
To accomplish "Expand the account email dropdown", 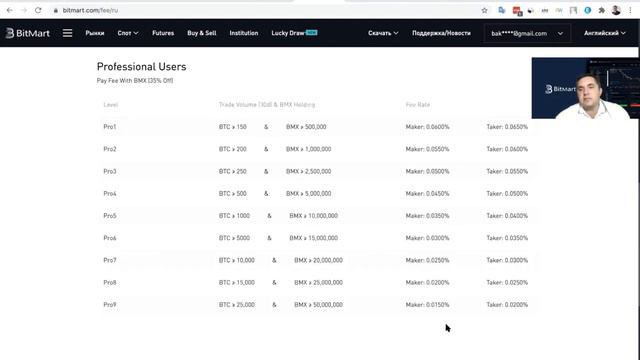I will [527, 33].
